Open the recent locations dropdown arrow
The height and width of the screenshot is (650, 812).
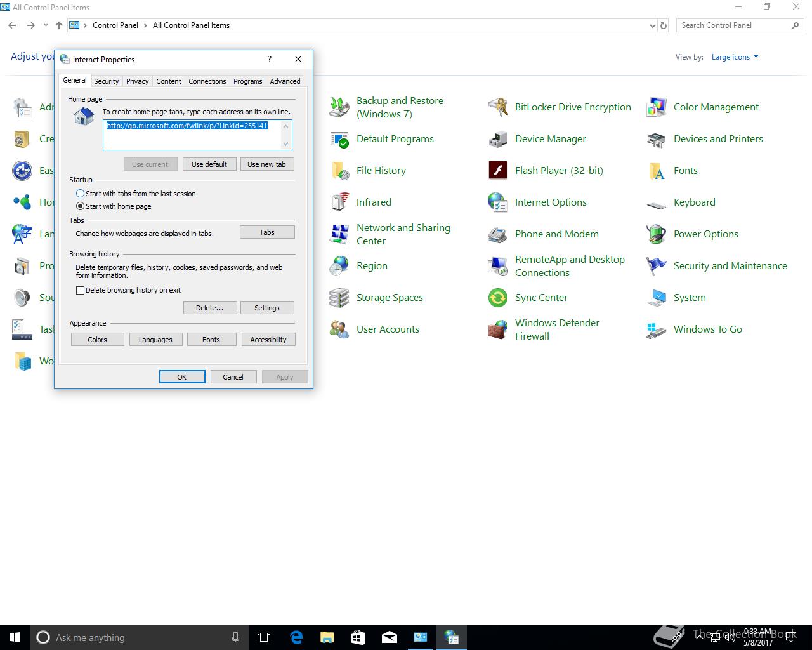point(46,25)
